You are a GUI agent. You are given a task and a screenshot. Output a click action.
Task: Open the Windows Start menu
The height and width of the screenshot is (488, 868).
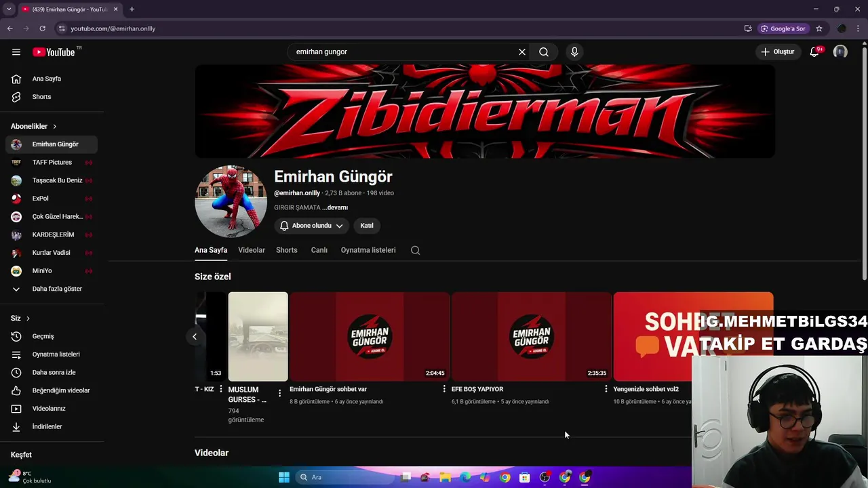tap(284, 477)
